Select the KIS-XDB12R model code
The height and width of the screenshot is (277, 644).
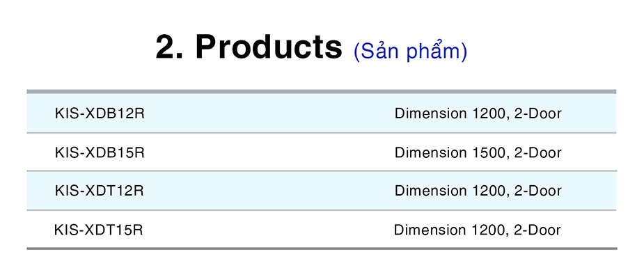click(x=100, y=113)
